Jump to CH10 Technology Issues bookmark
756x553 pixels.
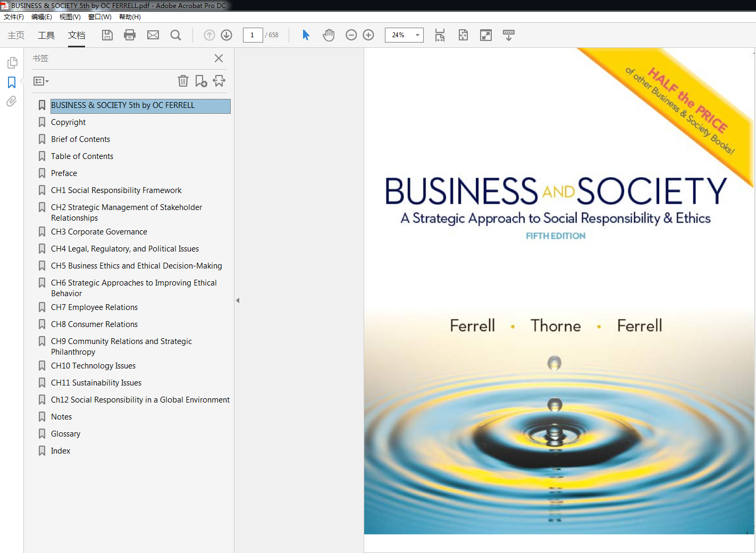[x=93, y=366]
